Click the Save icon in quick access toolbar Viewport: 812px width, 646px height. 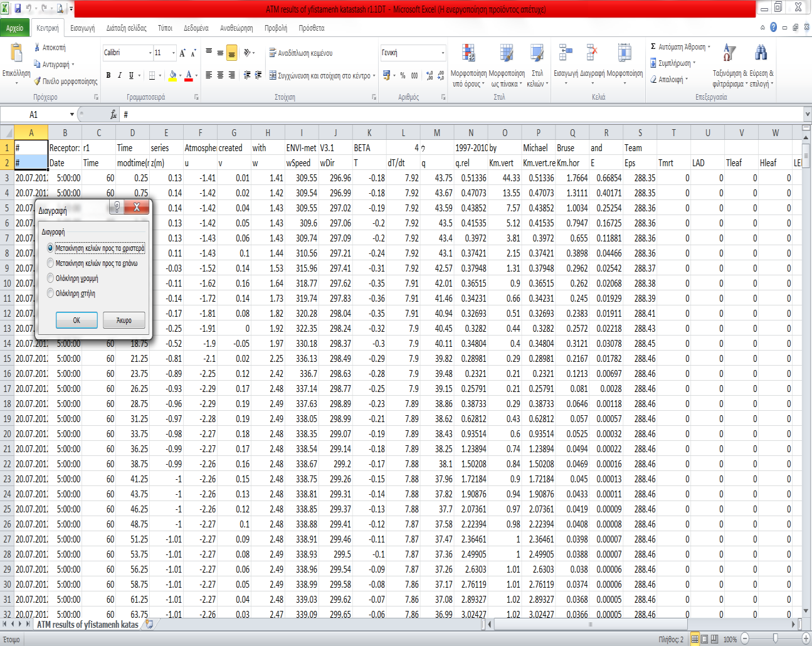coord(18,8)
